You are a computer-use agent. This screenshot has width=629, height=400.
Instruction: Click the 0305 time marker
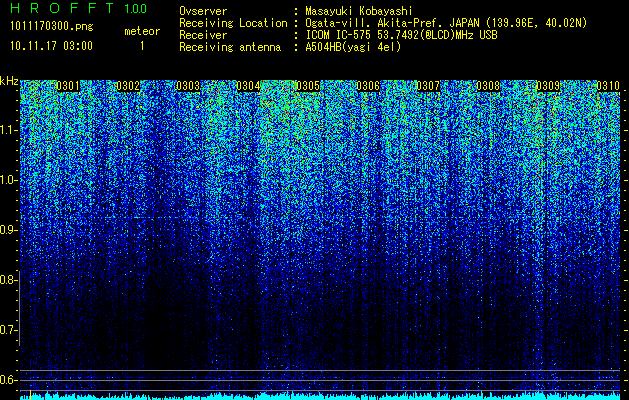308,86
